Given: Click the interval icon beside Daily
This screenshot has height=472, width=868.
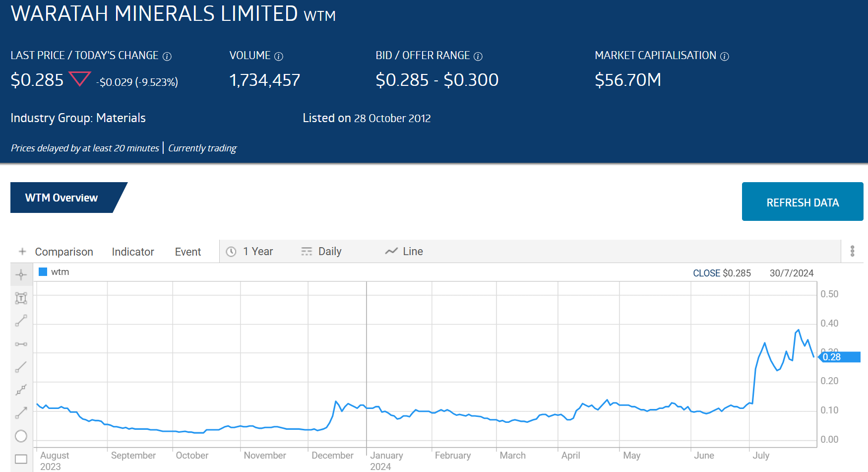Looking at the screenshot, I should coord(307,252).
